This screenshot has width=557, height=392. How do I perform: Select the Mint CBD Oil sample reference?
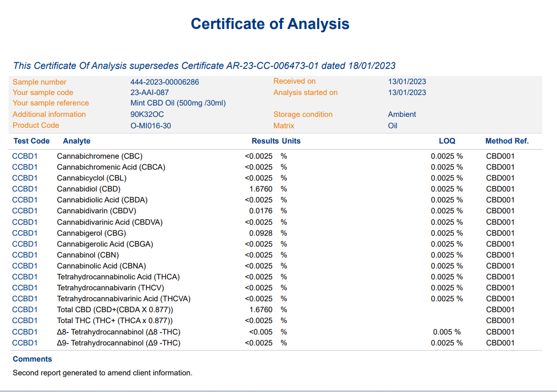tap(178, 103)
